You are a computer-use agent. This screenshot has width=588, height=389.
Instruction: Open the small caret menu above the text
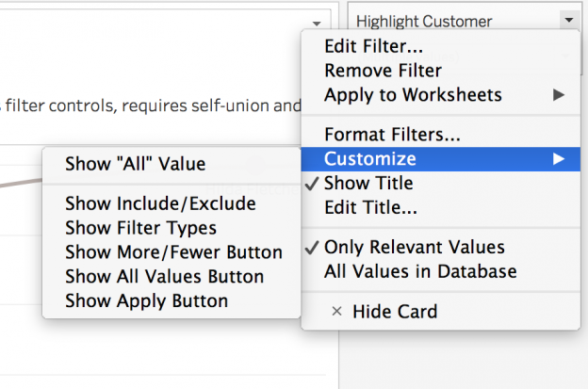317,24
